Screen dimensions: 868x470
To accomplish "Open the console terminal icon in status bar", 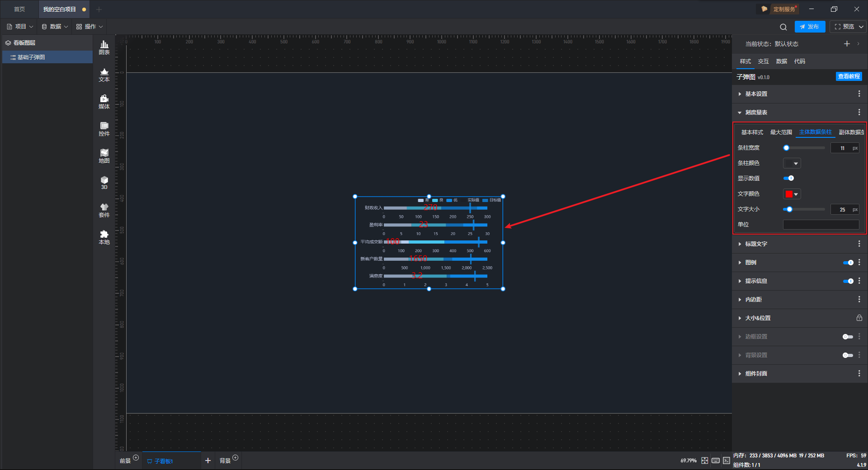I will click(726, 461).
